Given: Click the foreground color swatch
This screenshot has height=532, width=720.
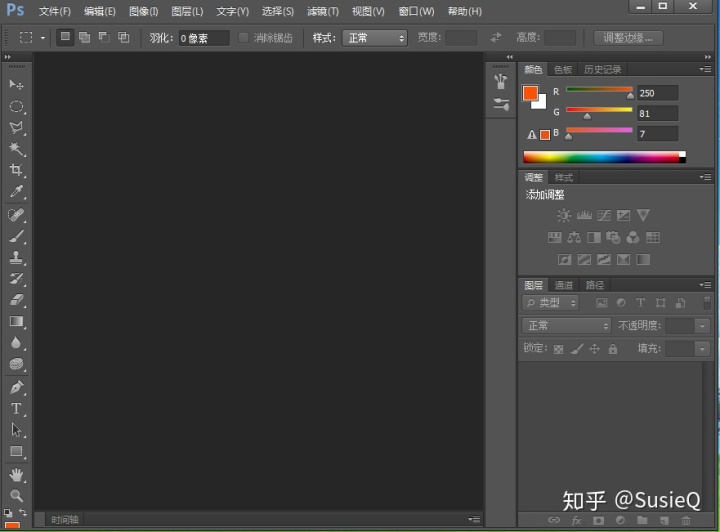Looking at the screenshot, I should [x=530, y=93].
